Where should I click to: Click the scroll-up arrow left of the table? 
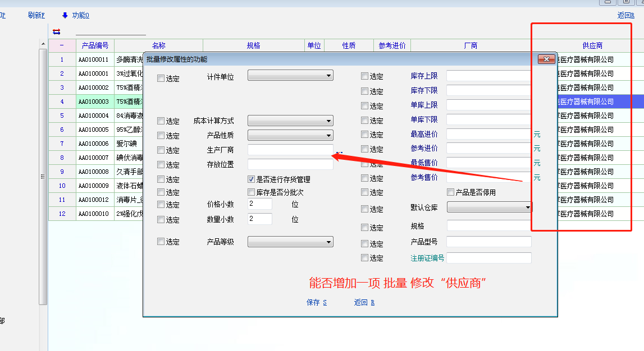(43, 44)
